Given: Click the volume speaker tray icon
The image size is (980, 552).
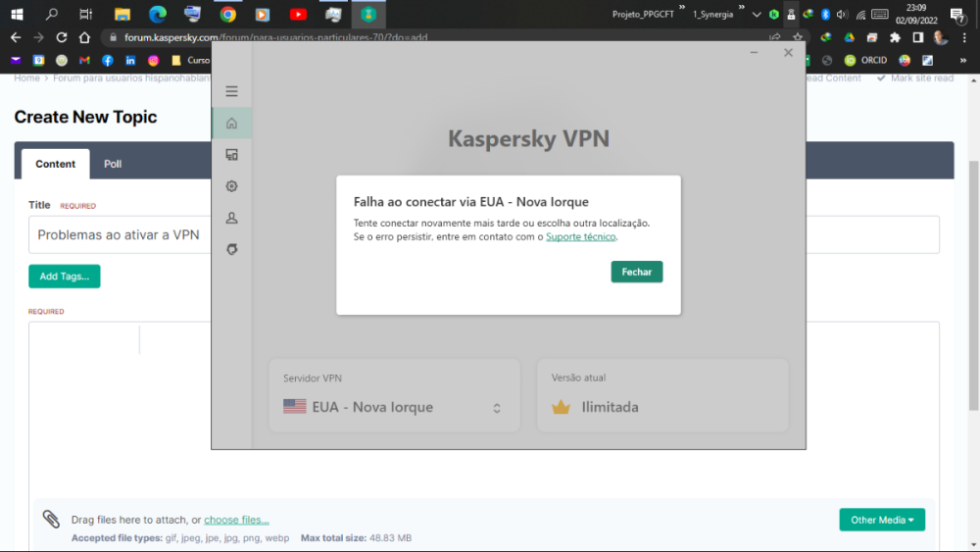Looking at the screenshot, I should pos(842,15).
